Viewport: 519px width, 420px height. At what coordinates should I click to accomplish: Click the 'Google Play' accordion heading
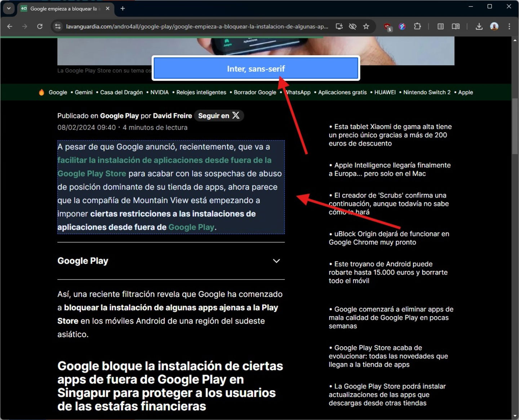click(83, 261)
